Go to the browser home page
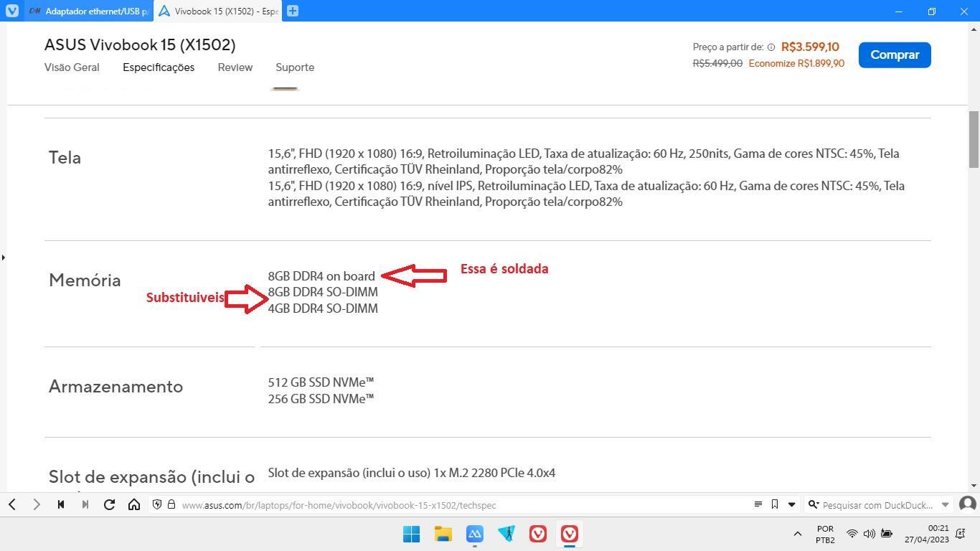The width and height of the screenshot is (980, 551). pos(134,504)
